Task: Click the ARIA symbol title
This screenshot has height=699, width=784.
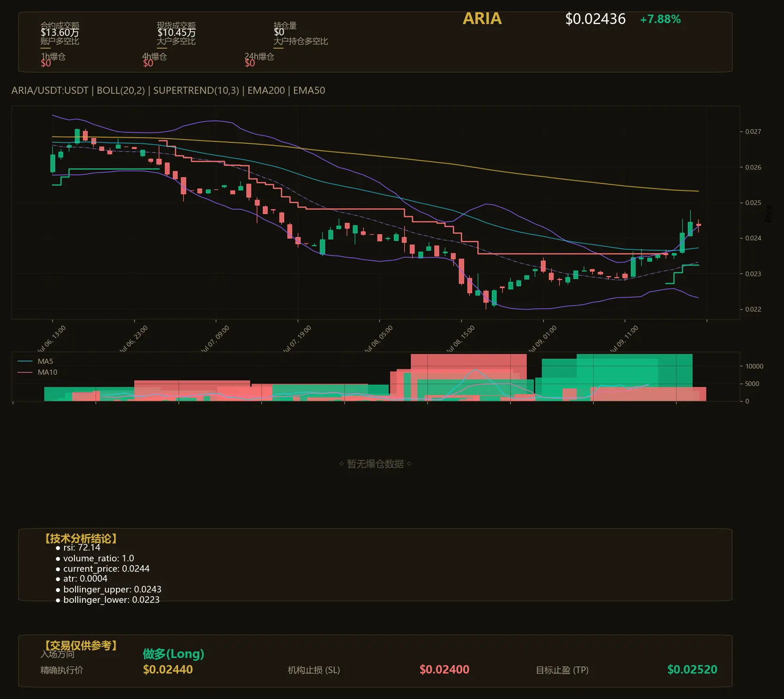Action: click(482, 18)
